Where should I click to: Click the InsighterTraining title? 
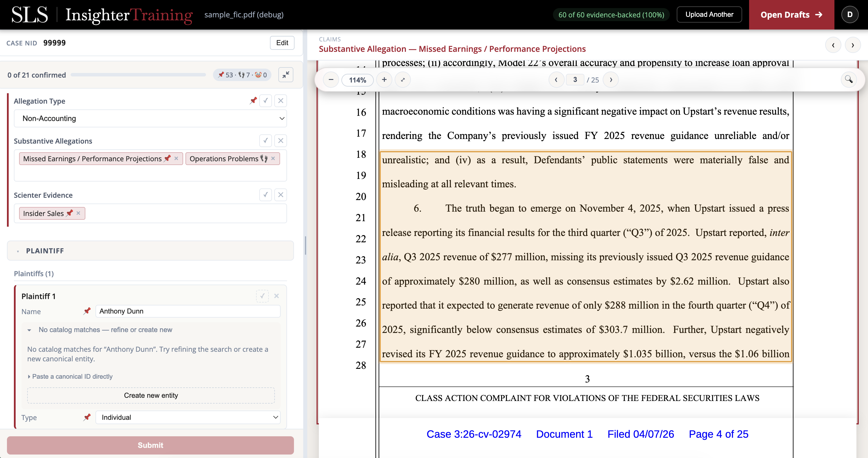coord(129,15)
